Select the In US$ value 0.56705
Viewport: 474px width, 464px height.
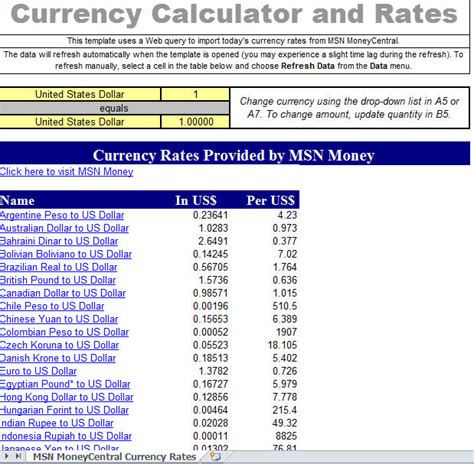pos(210,267)
